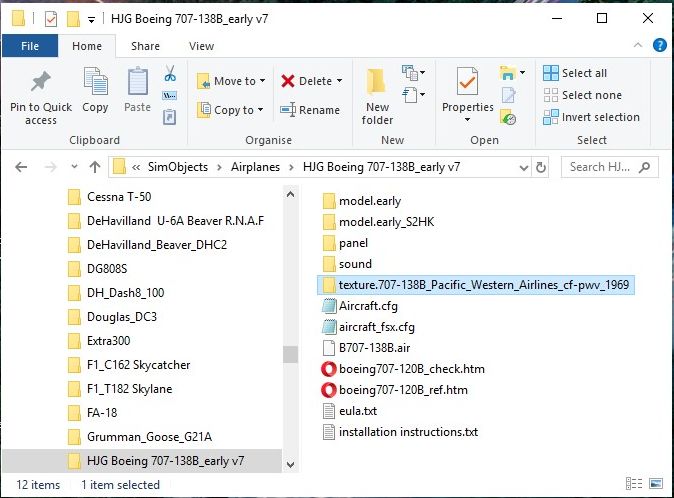Click the Paste shortcut icon
This screenshot has height=498, width=674.
169,117
